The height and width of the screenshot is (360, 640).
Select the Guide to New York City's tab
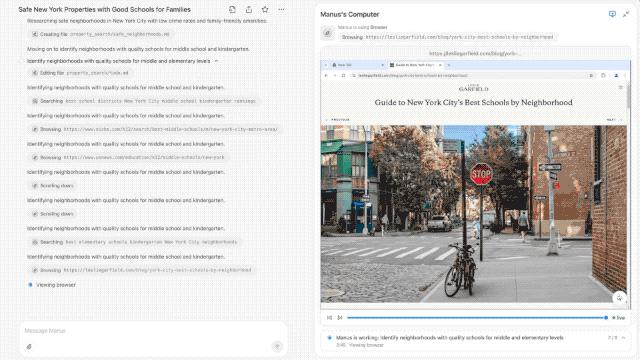(415, 65)
